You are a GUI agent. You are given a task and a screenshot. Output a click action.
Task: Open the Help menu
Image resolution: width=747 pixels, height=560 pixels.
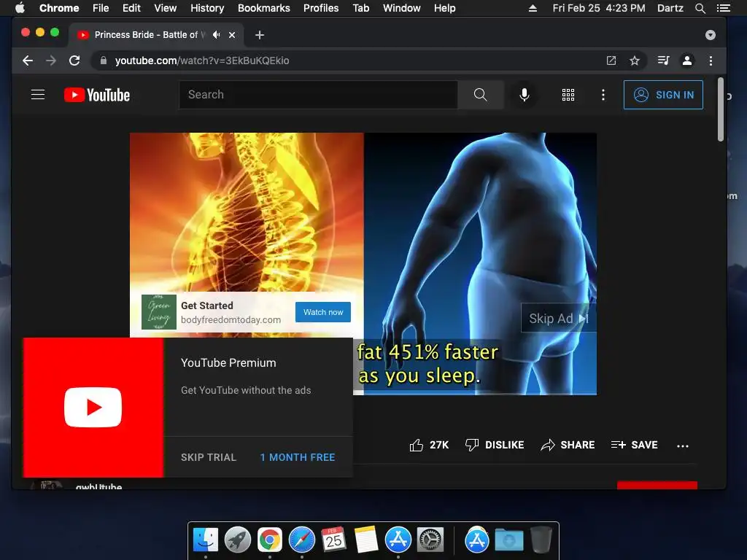(x=444, y=8)
